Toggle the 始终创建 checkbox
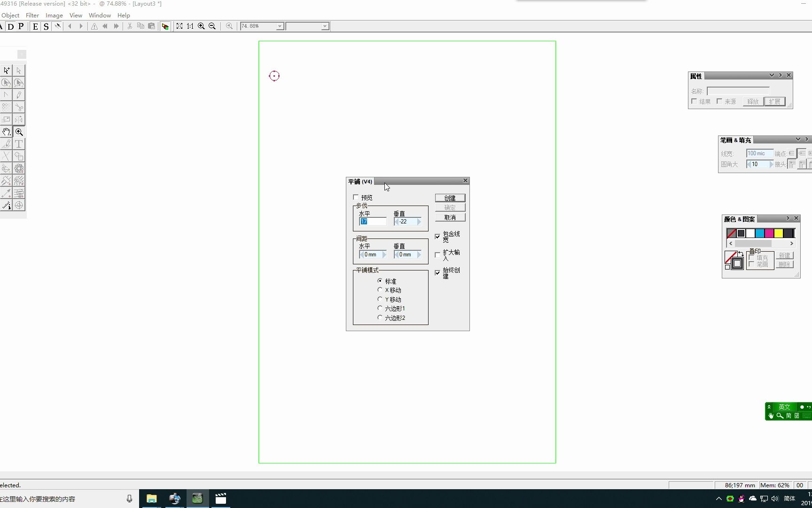 point(437,273)
